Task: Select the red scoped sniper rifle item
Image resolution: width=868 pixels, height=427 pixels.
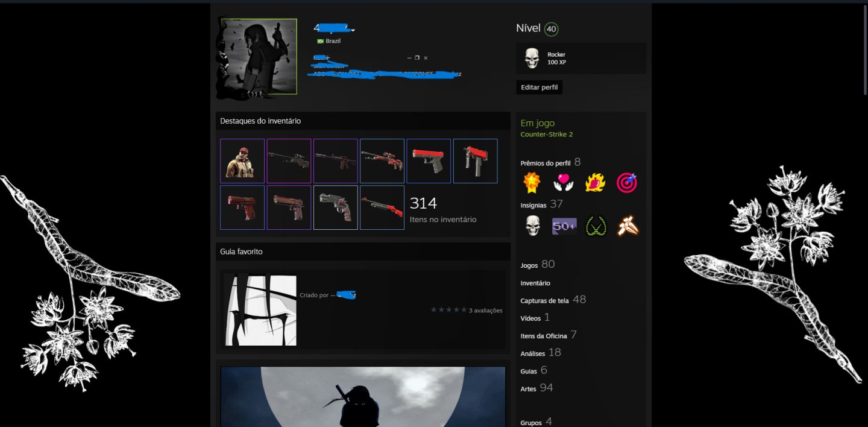Action: (x=382, y=161)
